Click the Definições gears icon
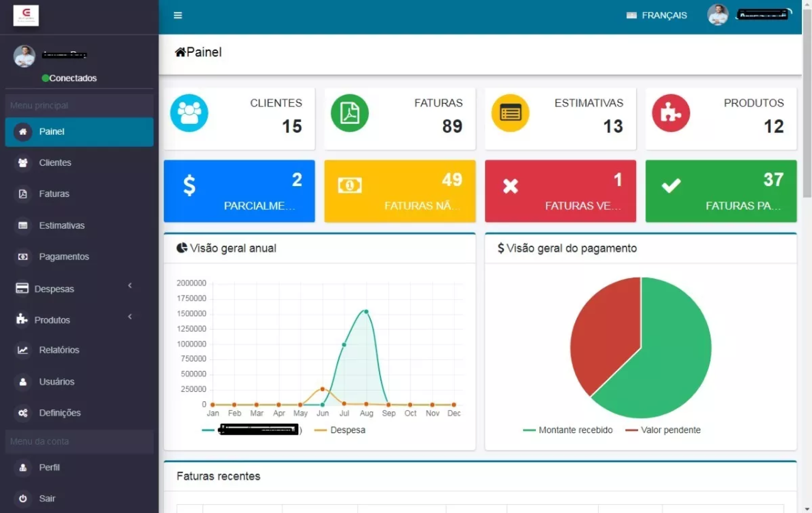The height and width of the screenshot is (513, 812). 23,413
